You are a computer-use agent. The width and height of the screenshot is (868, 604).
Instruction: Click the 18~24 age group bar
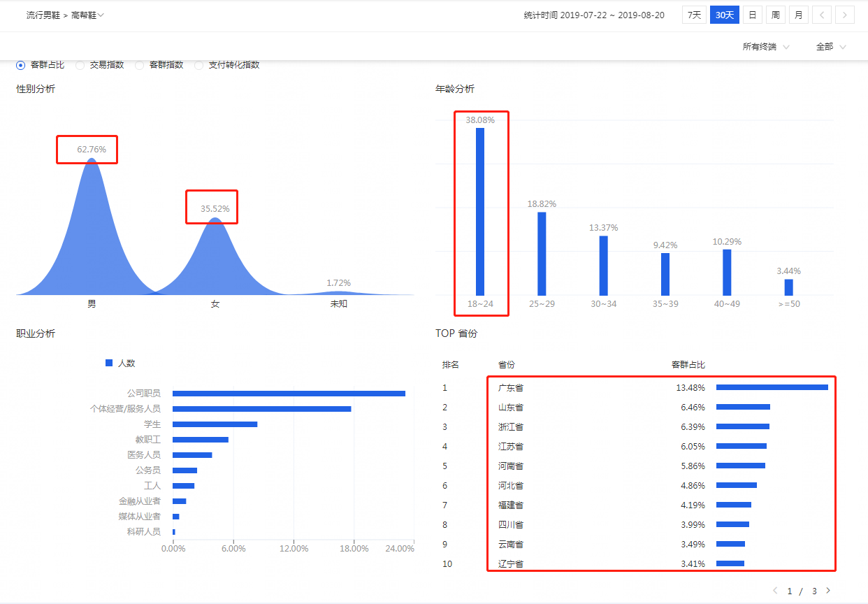[480, 211]
